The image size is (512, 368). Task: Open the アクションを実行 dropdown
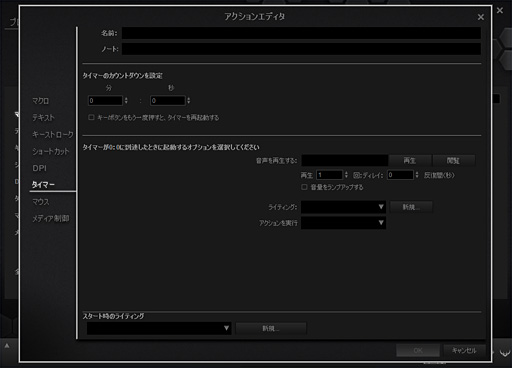pyautogui.click(x=343, y=223)
